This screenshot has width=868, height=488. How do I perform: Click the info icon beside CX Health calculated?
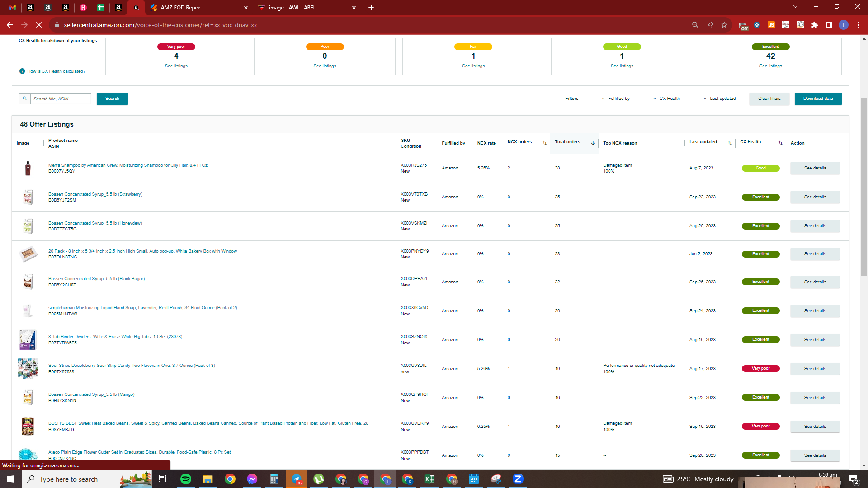click(22, 71)
